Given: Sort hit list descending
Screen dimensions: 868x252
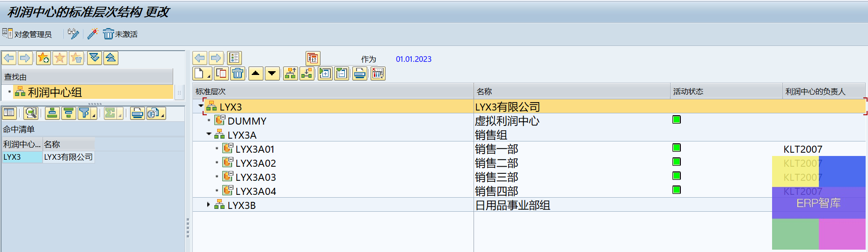Looking at the screenshot, I should (69, 113).
